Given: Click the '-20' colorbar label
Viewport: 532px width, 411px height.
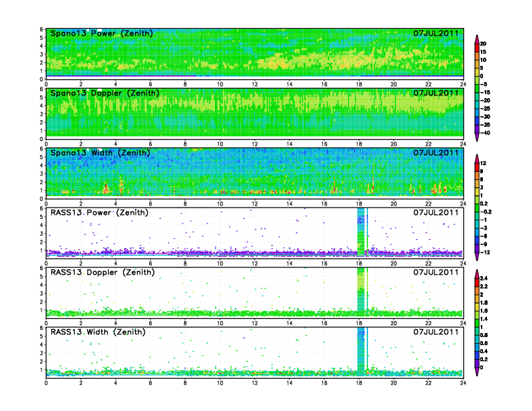Looking at the screenshot, I should point(485,100).
